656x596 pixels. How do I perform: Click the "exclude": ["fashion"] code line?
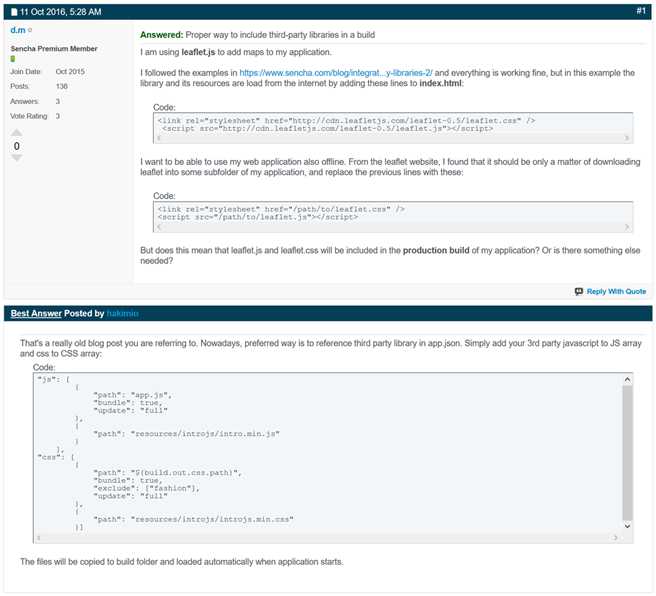pos(146,488)
